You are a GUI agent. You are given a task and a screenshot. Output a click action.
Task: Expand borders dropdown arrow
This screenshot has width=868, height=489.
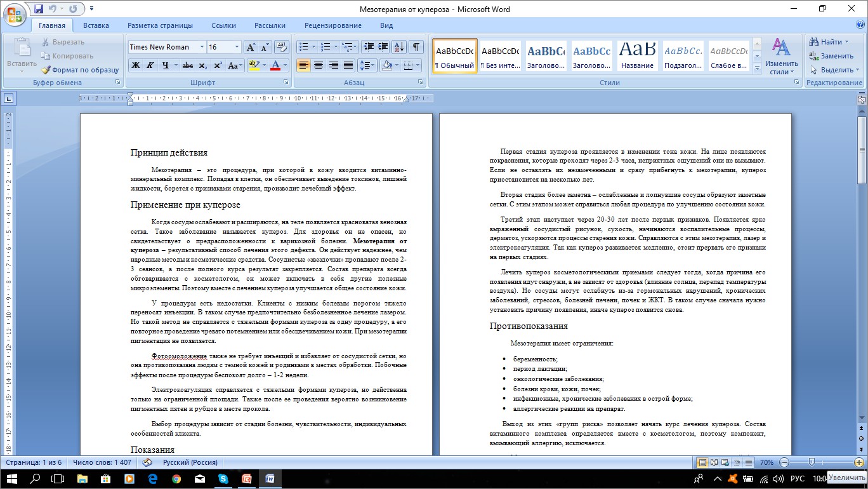417,65
